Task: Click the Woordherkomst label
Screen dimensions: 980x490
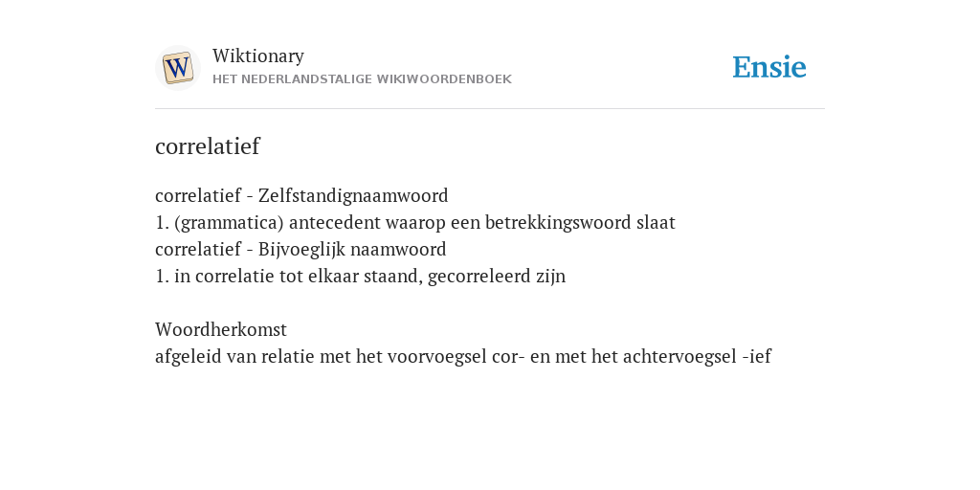Action: pyautogui.click(x=221, y=329)
